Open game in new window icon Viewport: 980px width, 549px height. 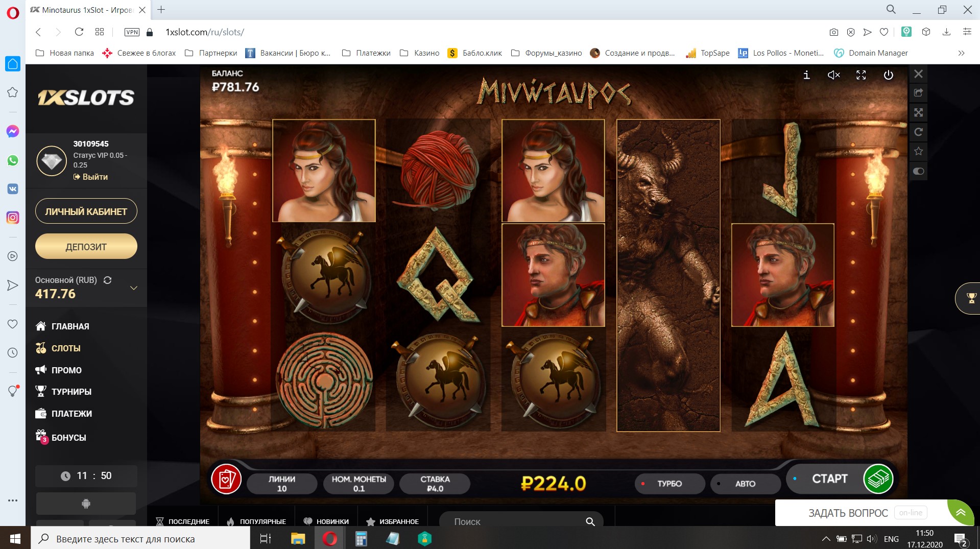point(918,93)
